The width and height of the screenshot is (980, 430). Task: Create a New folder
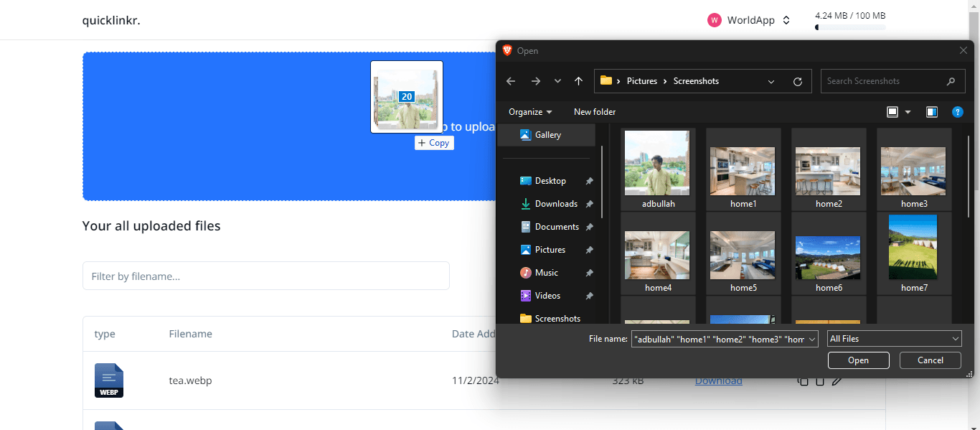click(x=595, y=112)
